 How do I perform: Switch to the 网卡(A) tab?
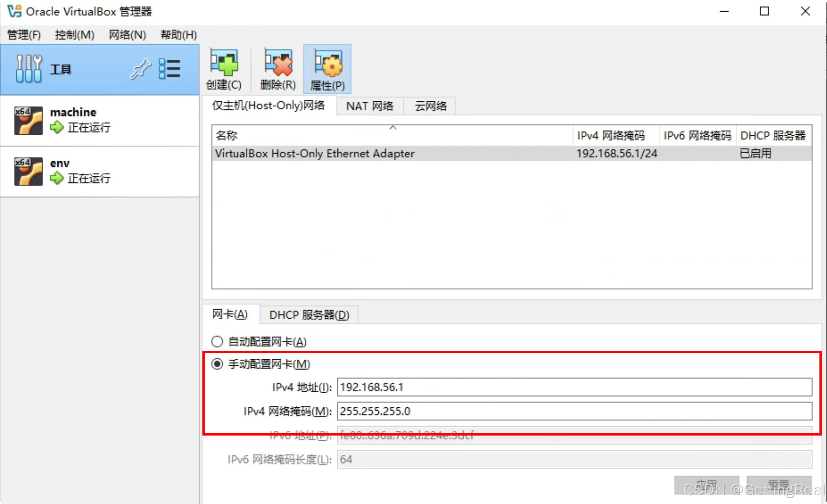point(230,314)
